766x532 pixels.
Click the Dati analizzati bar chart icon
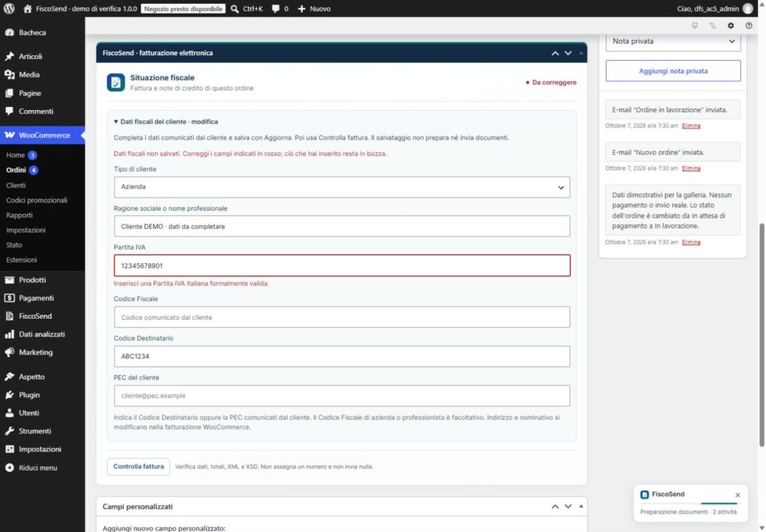[9, 334]
